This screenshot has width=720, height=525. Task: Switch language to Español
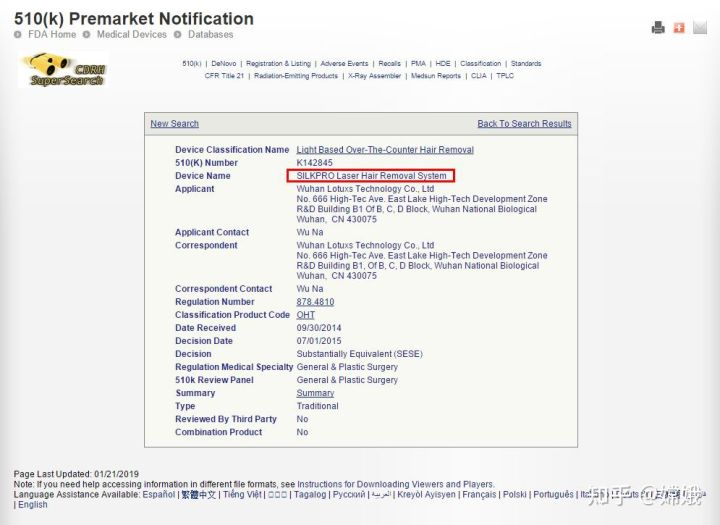click(159, 494)
